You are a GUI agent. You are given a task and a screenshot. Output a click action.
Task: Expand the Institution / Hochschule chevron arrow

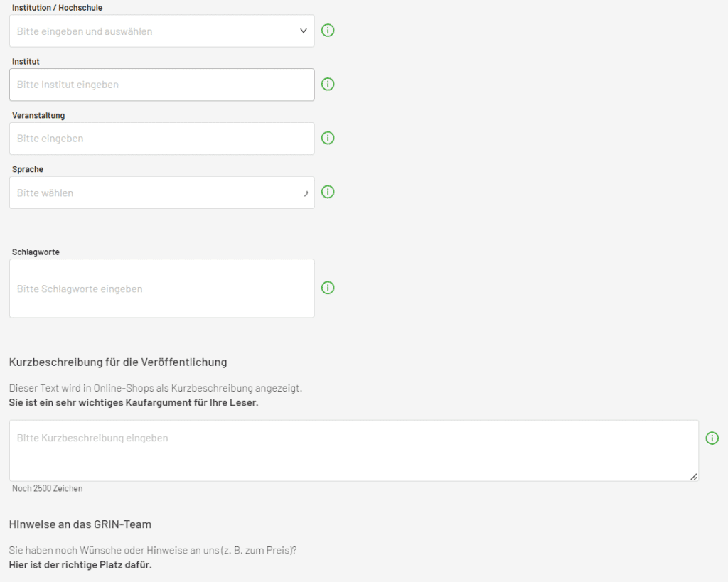[x=304, y=31]
